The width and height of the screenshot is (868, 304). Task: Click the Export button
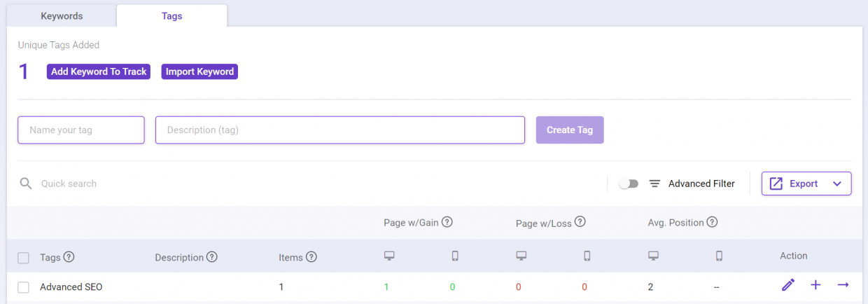pos(806,184)
